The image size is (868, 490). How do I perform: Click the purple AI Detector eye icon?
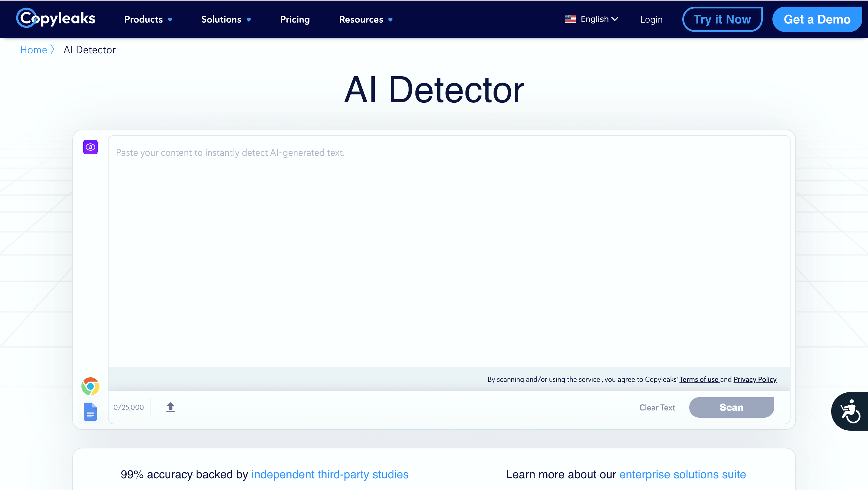(x=90, y=147)
